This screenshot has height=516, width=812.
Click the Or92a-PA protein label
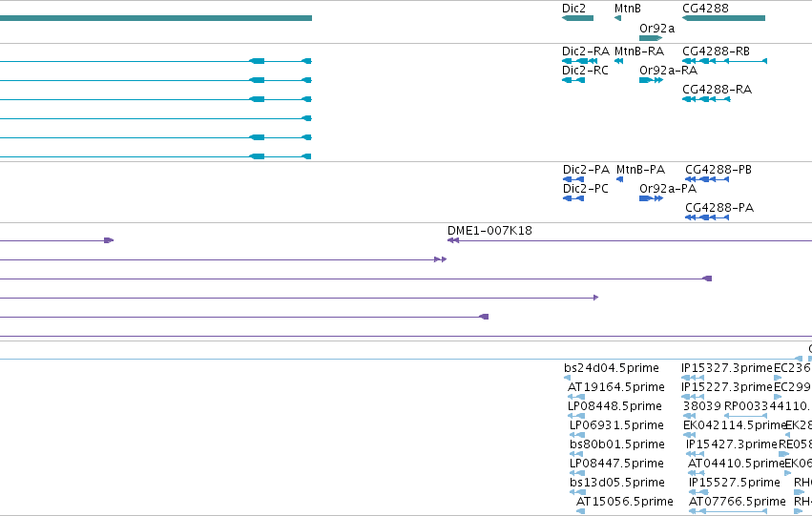click(668, 189)
